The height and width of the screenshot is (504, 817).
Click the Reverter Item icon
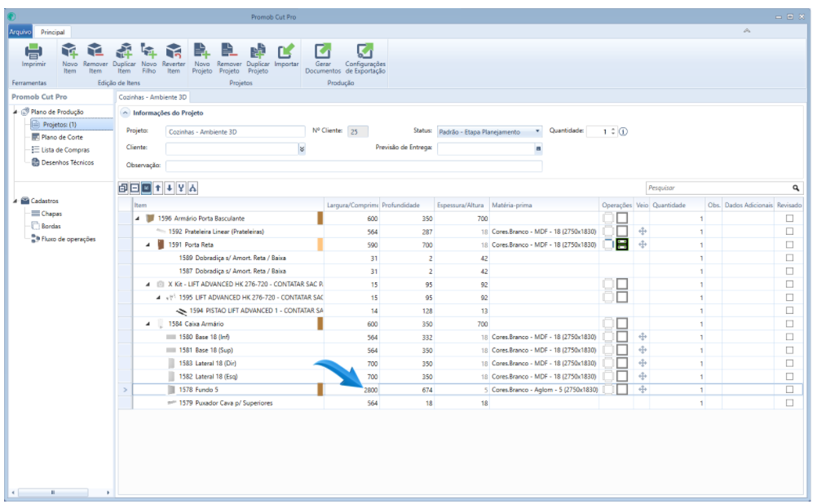tap(174, 52)
